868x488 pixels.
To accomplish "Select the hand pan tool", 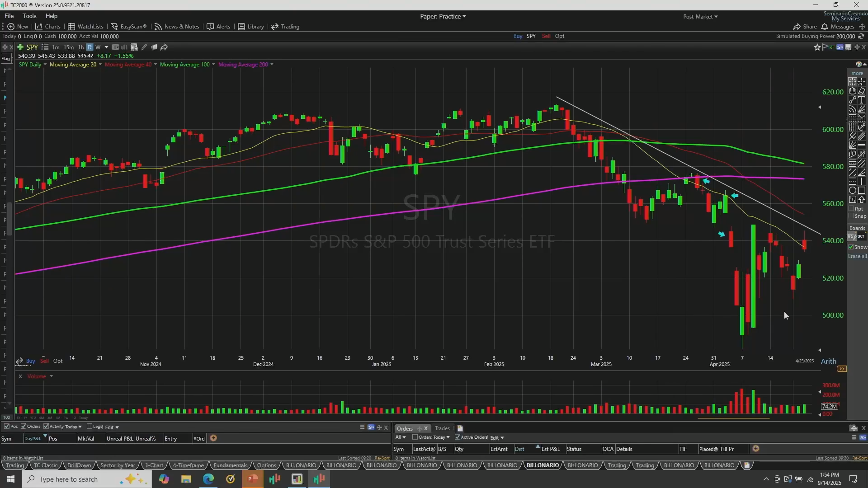I will [852, 91].
